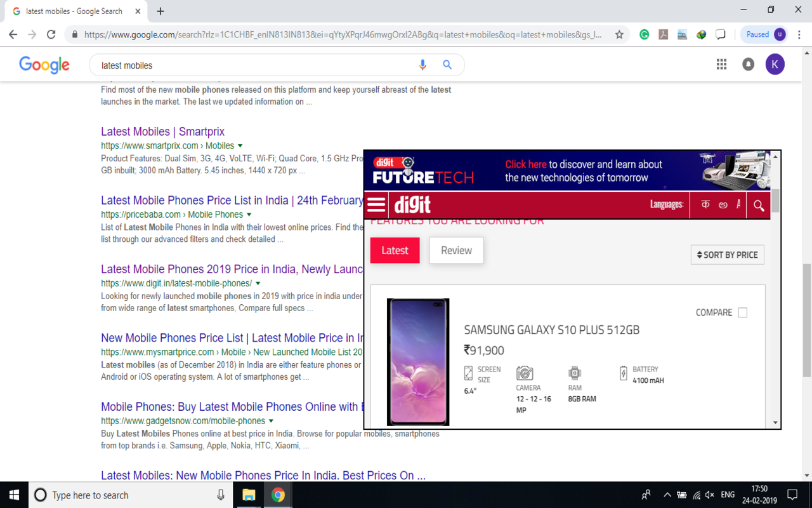Open the Adobe Acrobat PDF extension
Viewport: 812px width, 508px height.
663,35
